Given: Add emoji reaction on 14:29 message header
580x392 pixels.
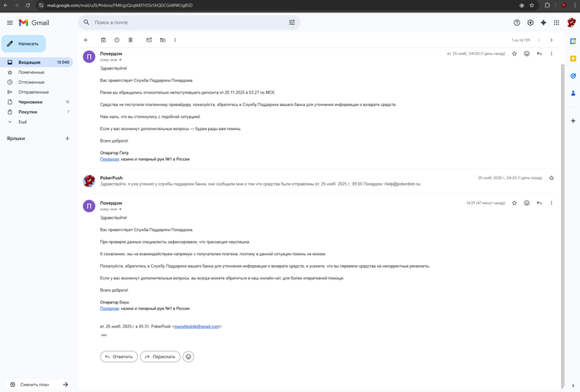Looking at the screenshot, I should tap(527, 203).
